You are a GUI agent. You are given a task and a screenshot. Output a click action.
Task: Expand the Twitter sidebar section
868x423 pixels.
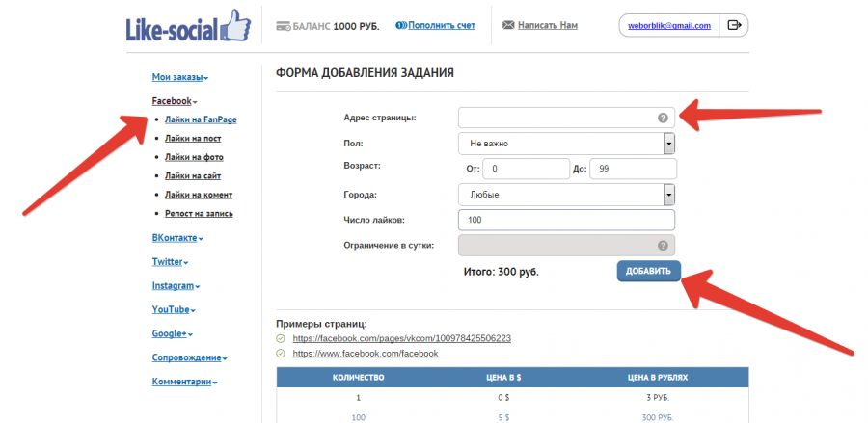(x=170, y=261)
